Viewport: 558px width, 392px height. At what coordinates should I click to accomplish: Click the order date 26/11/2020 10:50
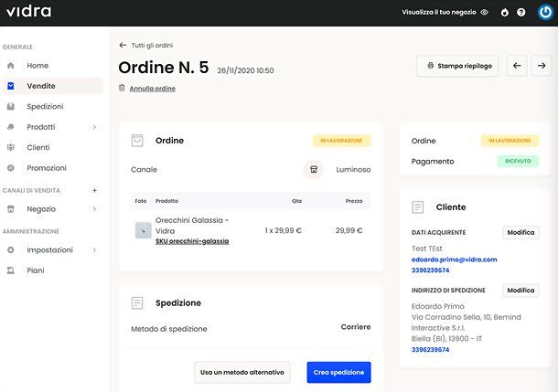click(x=245, y=70)
